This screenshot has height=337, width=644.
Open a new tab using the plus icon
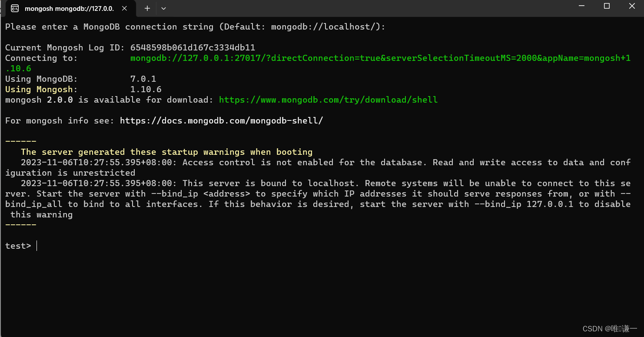click(x=147, y=8)
